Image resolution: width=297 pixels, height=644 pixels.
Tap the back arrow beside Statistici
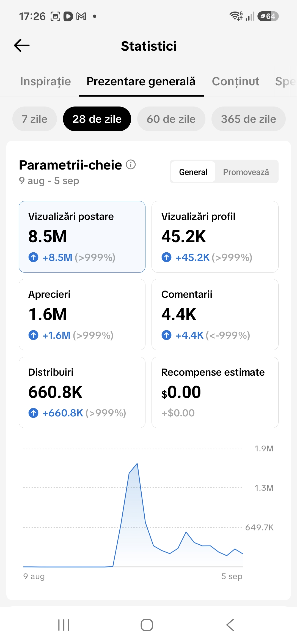[x=22, y=45]
